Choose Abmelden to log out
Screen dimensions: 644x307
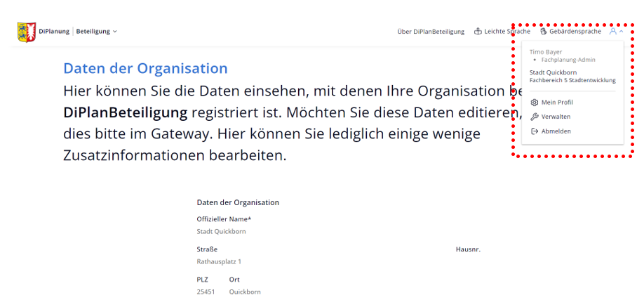(x=556, y=131)
